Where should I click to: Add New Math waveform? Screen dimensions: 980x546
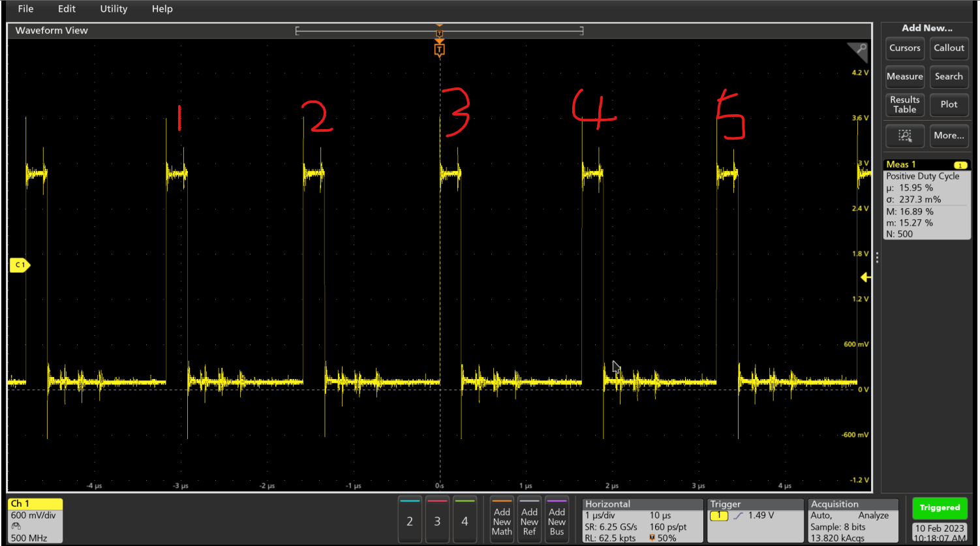pyautogui.click(x=502, y=521)
